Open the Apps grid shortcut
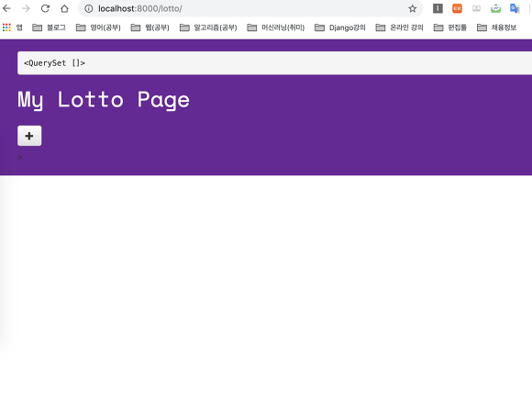The height and width of the screenshot is (398, 532). click(x=12, y=28)
